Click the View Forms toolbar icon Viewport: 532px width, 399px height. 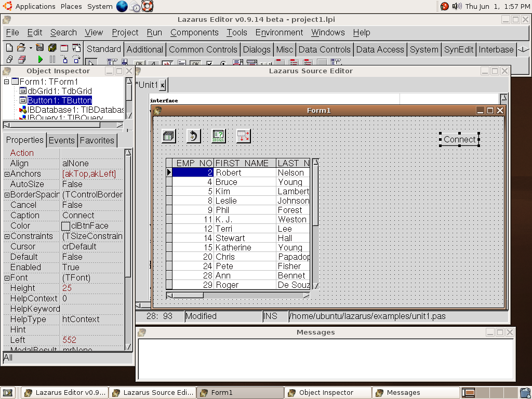pos(22,60)
